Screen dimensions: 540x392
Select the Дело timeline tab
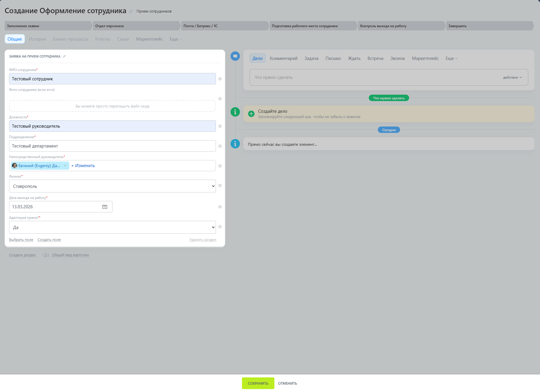(257, 58)
